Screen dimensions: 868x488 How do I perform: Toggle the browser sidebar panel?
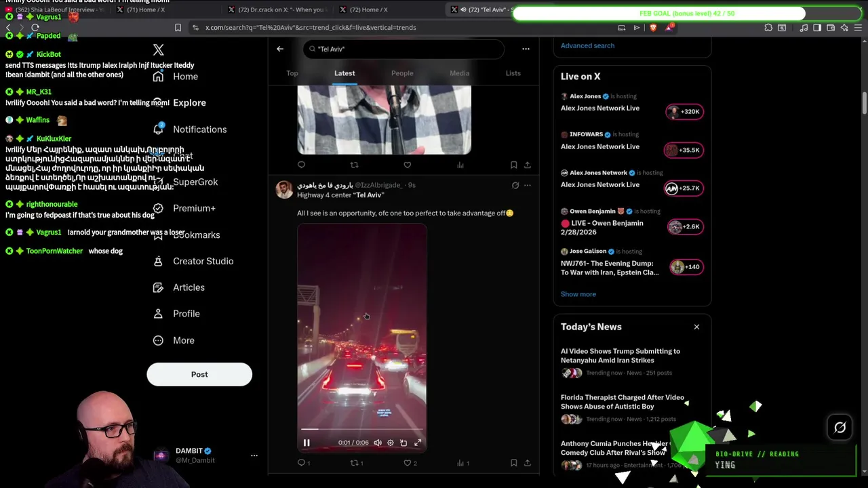point(817,28)
